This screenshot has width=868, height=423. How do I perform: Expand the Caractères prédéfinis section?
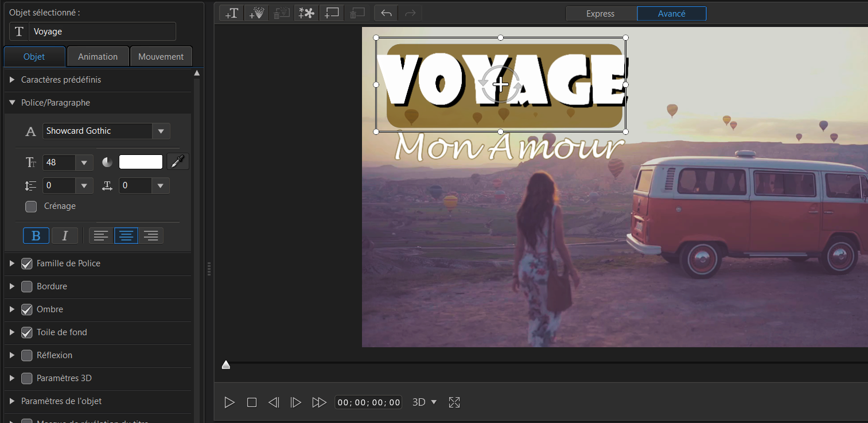pyautogui.click(x=13, y=80)
